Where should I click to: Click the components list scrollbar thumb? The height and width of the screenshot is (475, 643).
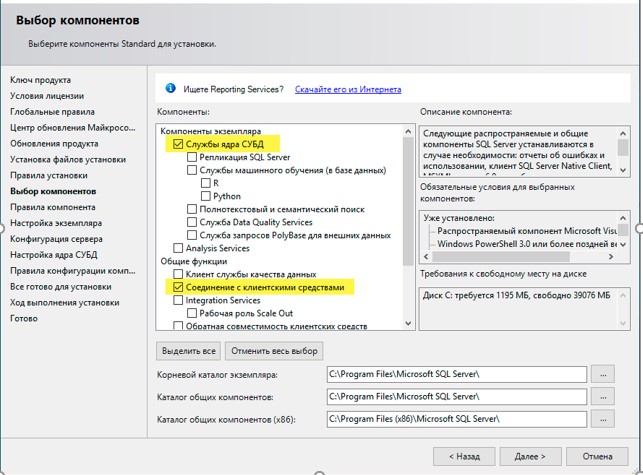[x=408, y=201]
